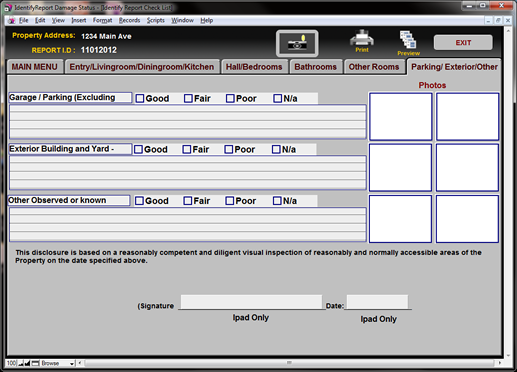Viewport: 517px width, 372px height.
Task: Open the Records menu
Action: [129, 20]
